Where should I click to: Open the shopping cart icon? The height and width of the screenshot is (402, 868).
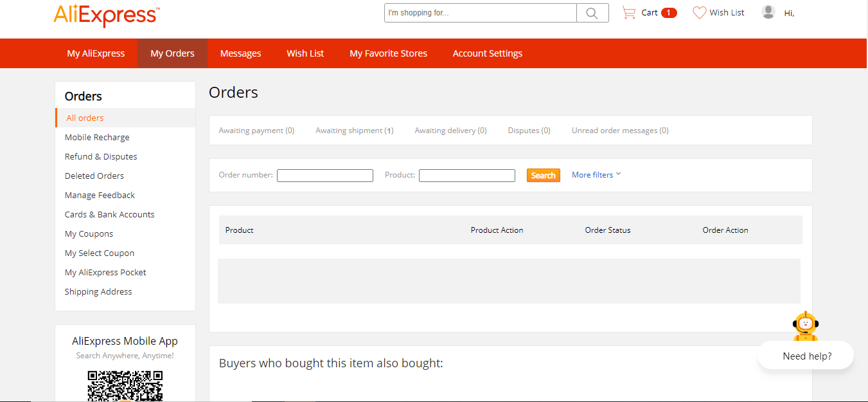pyautogui.click(x=629, y=12)
